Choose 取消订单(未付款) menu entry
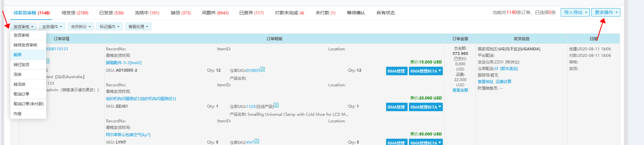The width and height of the screenshot is (644, 145). pyautogui.click(x=28, y=104)
